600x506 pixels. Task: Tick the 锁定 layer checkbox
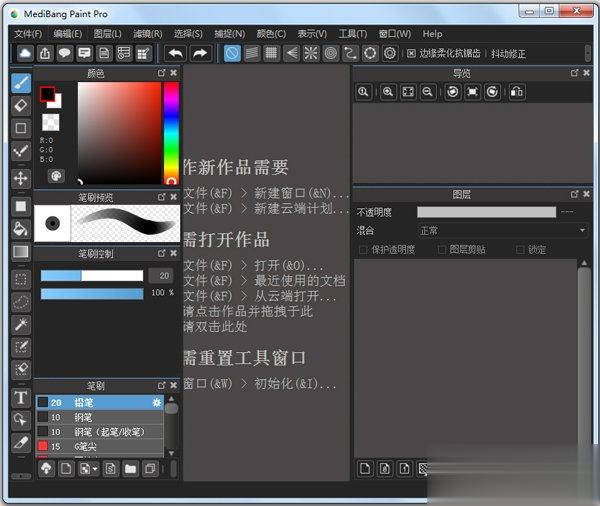pyautogui.click(x=519, y=249)
